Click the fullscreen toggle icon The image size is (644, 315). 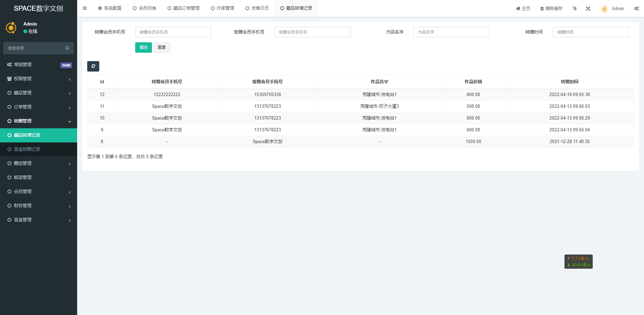(588, 8)
